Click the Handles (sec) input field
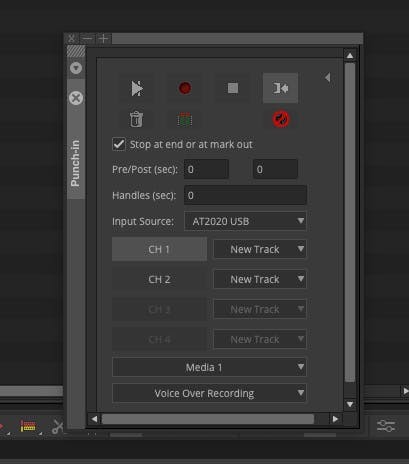The image size is (409, 464). (245, 195)
